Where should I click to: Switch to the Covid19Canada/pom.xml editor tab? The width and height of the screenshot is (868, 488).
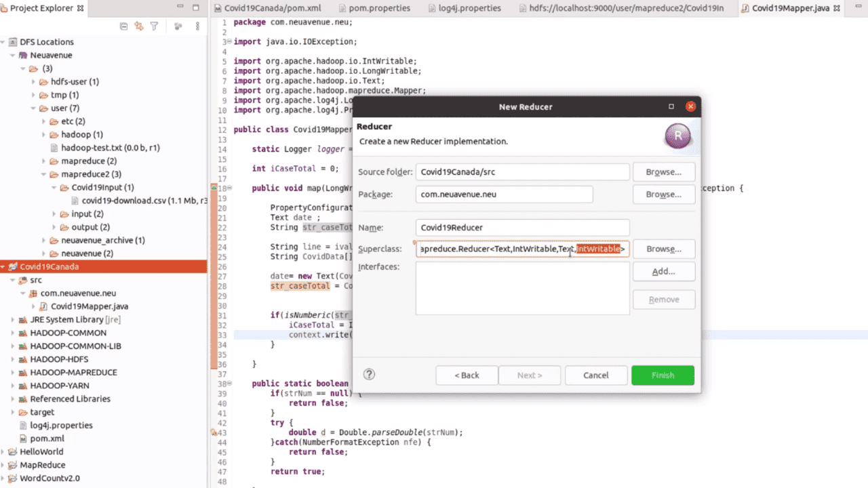[x=267, y=8]
